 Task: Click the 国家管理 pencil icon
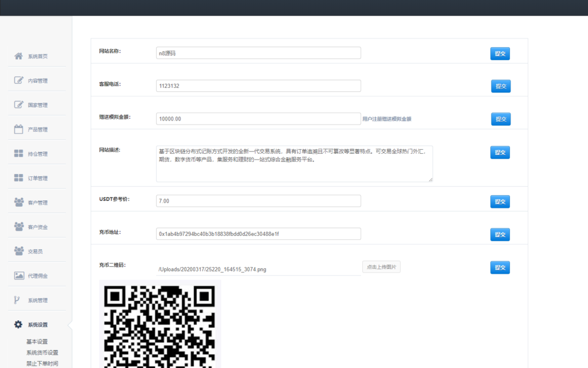pyautogui.click(x=18, y=104)
